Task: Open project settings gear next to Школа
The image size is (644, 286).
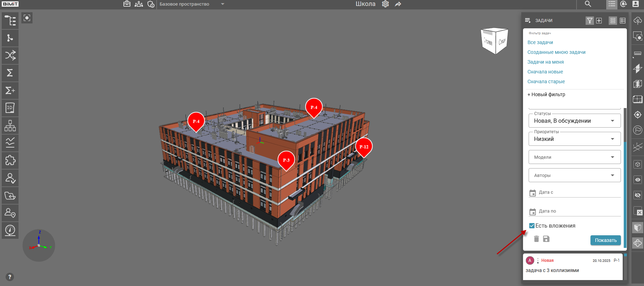Action: pyautogui.click(x=385, y=4)
